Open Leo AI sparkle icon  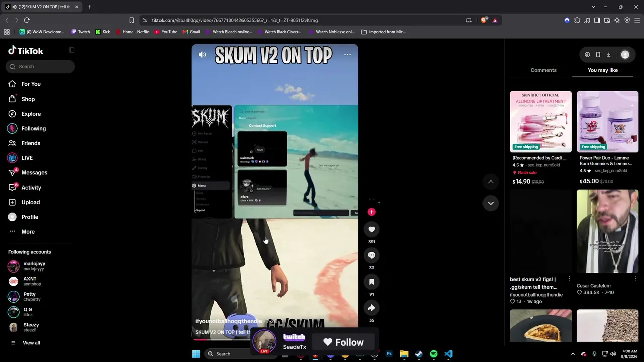pyautogui.click(x=617, y=20)
